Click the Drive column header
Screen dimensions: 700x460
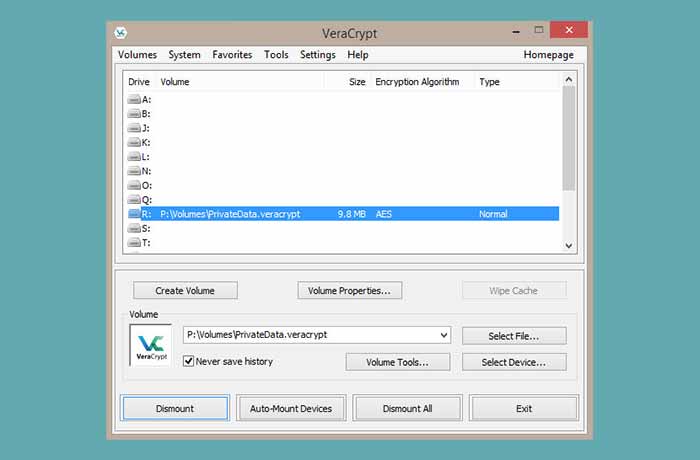(139, 82)
